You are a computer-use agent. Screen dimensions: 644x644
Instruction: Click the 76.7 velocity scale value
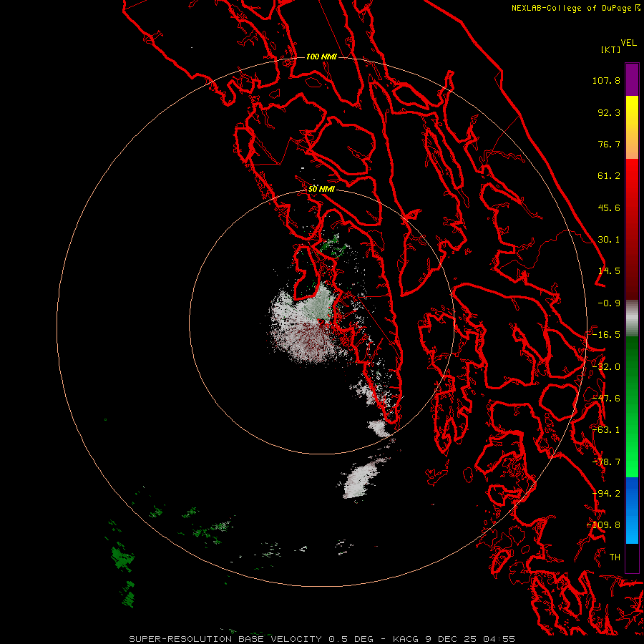click(609, 144)
